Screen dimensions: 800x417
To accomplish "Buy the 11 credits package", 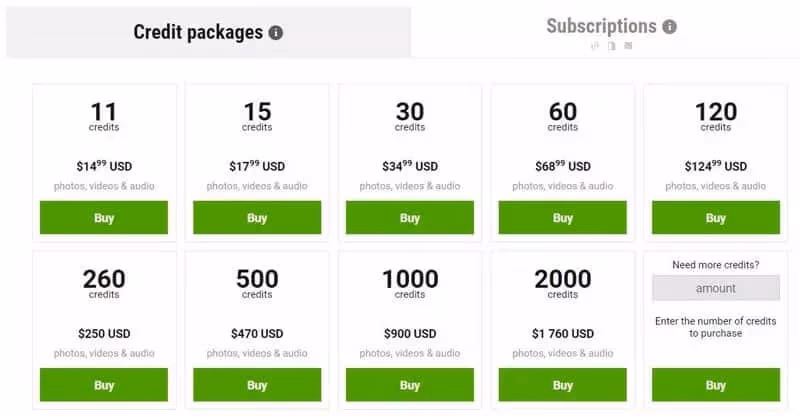I will 104,218.
